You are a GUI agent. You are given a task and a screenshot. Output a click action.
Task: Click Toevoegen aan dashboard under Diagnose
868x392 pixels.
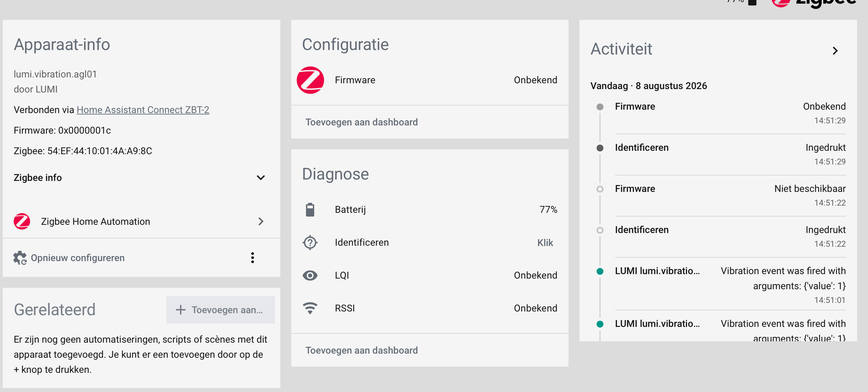tap(361, 350)
